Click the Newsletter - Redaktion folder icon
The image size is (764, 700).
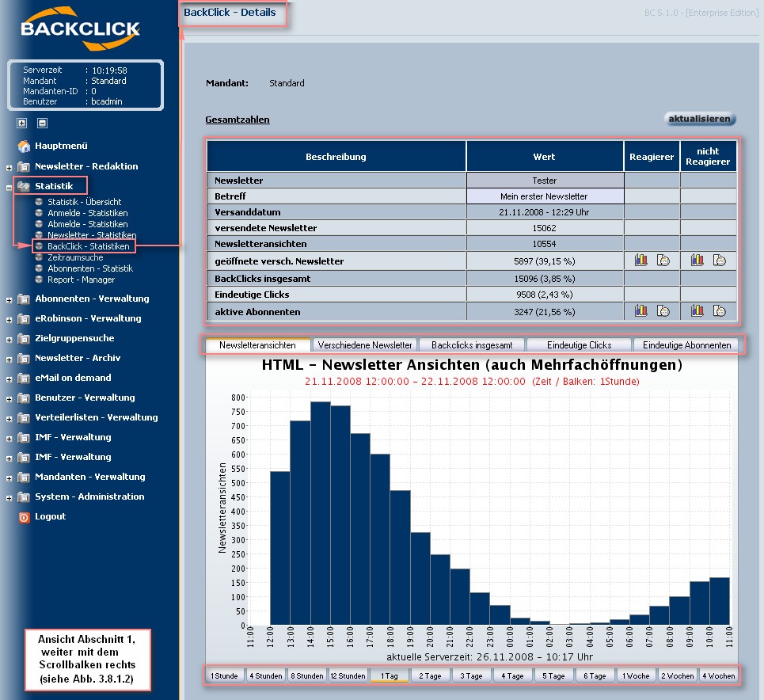pyautogui.click(x=24, y=167)
